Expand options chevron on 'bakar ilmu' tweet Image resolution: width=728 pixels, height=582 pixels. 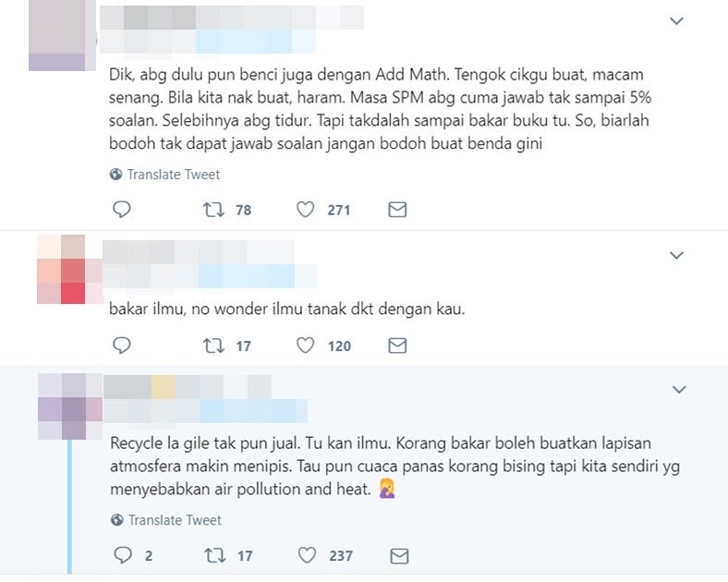pos(676,255)
